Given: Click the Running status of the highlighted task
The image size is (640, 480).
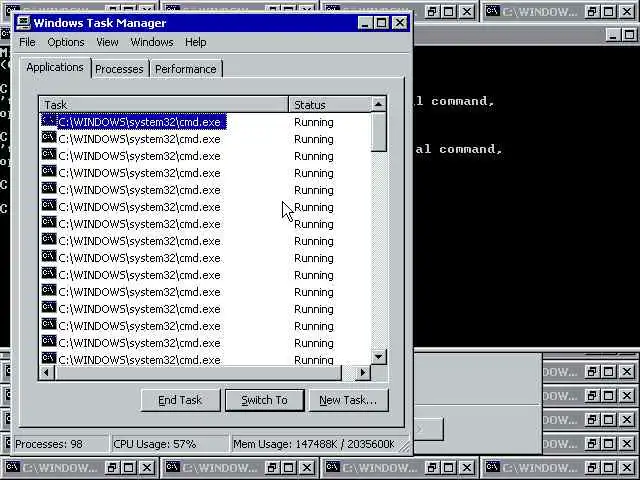Looking at the screenshot, I should [313, 122].
